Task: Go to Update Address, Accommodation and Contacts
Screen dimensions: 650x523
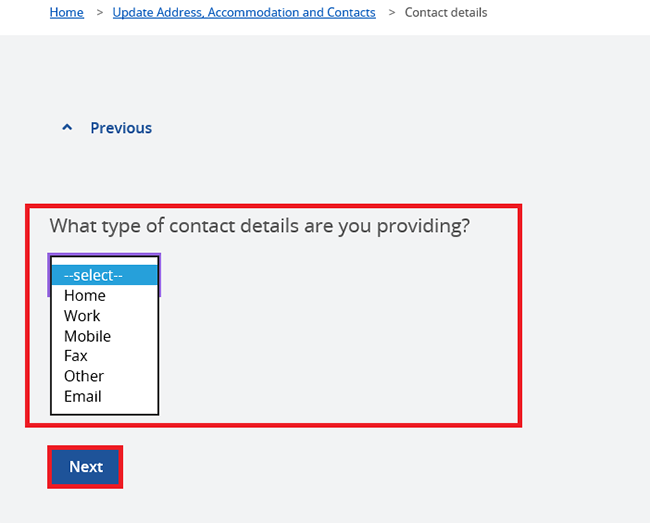Action: pyautogui.click(x=244, y=12)
